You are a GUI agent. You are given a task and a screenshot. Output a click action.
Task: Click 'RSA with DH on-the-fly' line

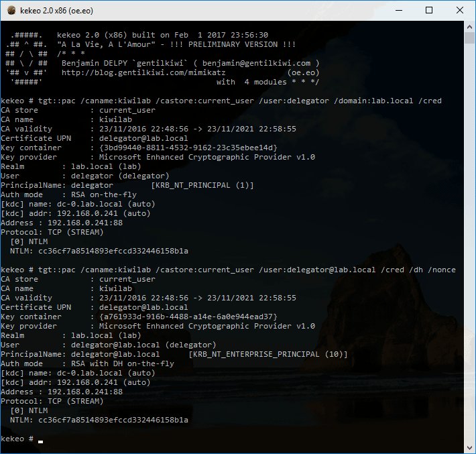pyautogui.click(x=122, y=363)
